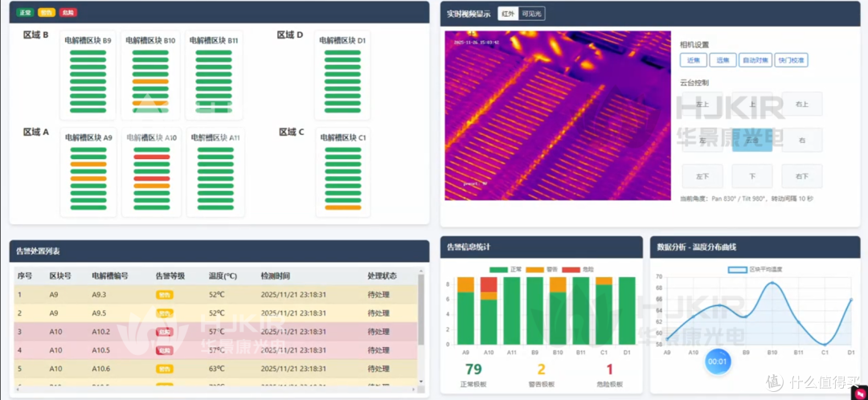Click alarm table scrollbar up arrow
Image resolution: width=868 pixels, height=400 pixels.
[x=420, y=271]
